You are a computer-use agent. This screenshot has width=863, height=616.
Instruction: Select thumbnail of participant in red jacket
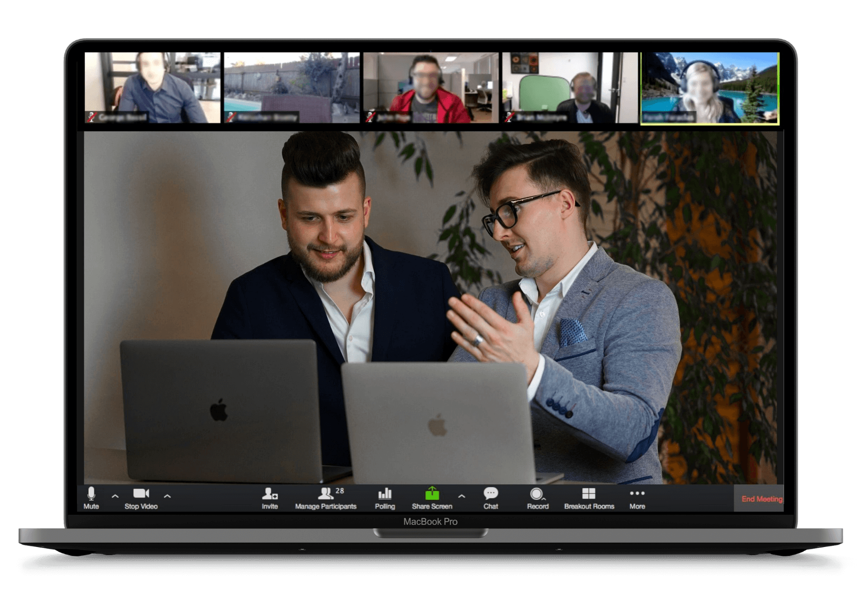click(x=431, y=88)
